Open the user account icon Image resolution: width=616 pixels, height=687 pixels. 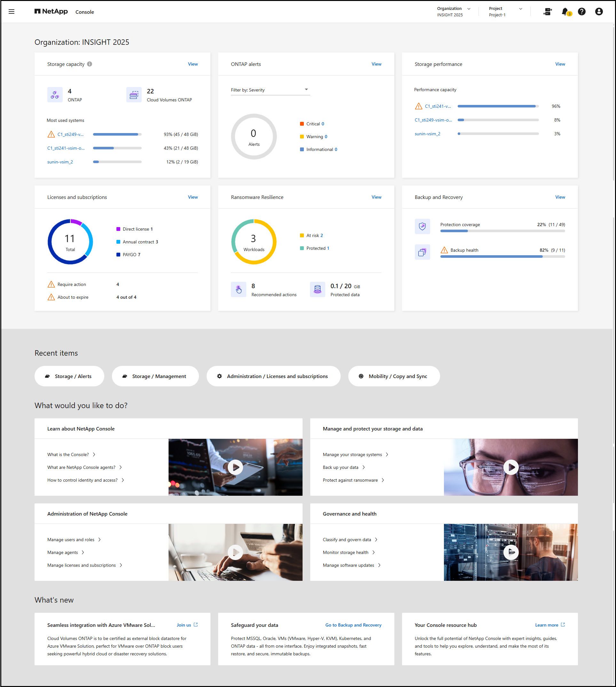click(599, 12)
